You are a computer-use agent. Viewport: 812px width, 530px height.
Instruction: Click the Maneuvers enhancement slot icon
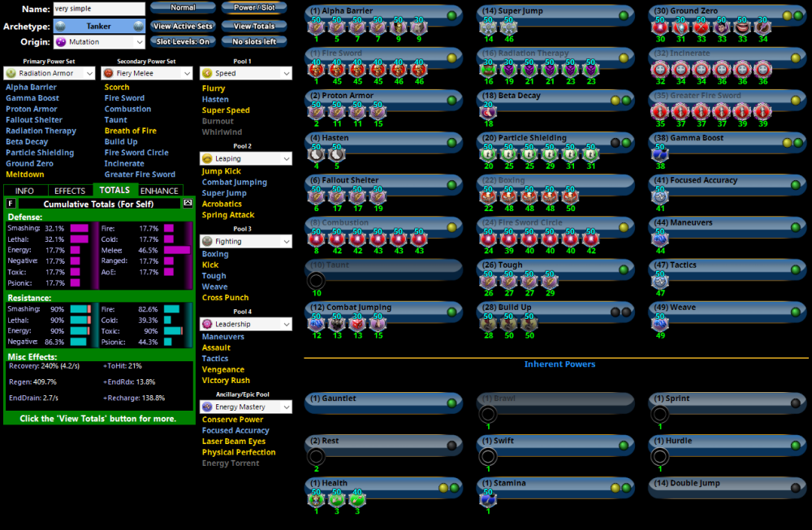(x=660, y=239)
